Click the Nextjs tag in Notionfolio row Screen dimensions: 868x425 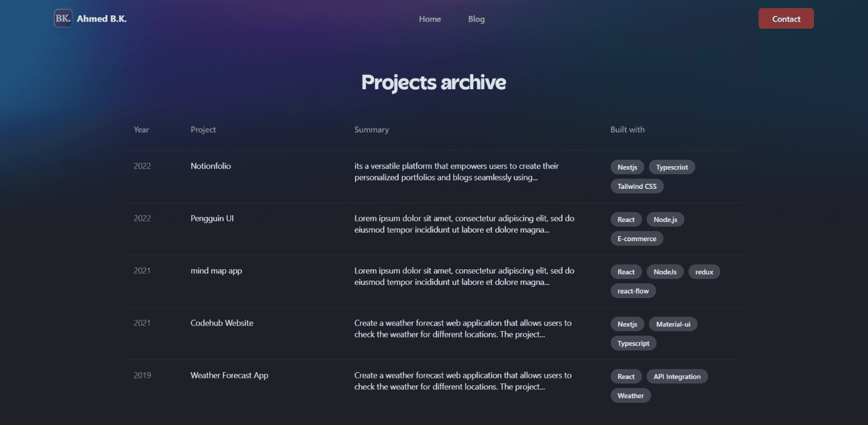pos(627,167)
